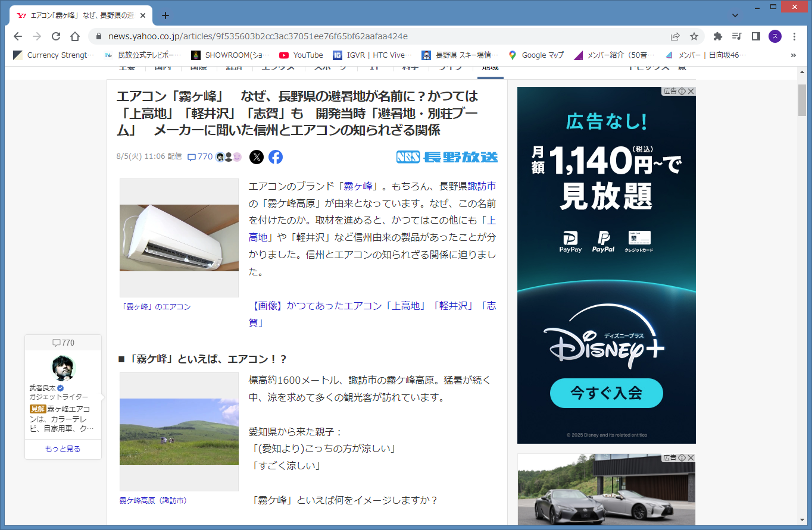The height and width of the screenshot is (530, 812).
Task: Share the article on X
Action: coord(257,157)
